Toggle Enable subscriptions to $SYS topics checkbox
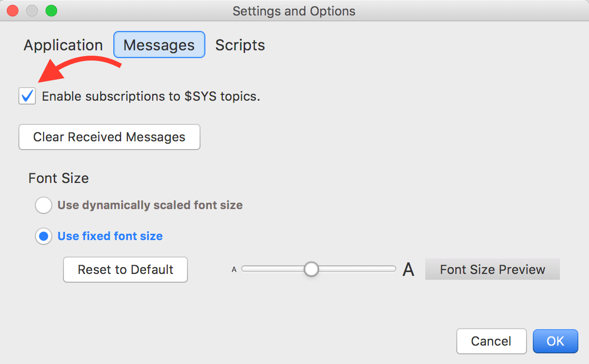 27,96
